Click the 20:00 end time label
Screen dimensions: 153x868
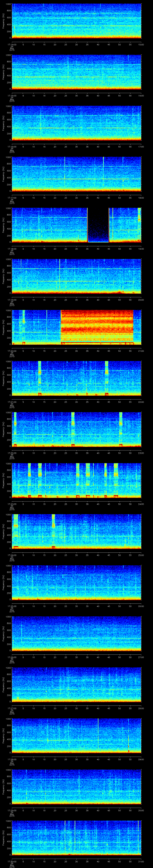click(141, 300)
